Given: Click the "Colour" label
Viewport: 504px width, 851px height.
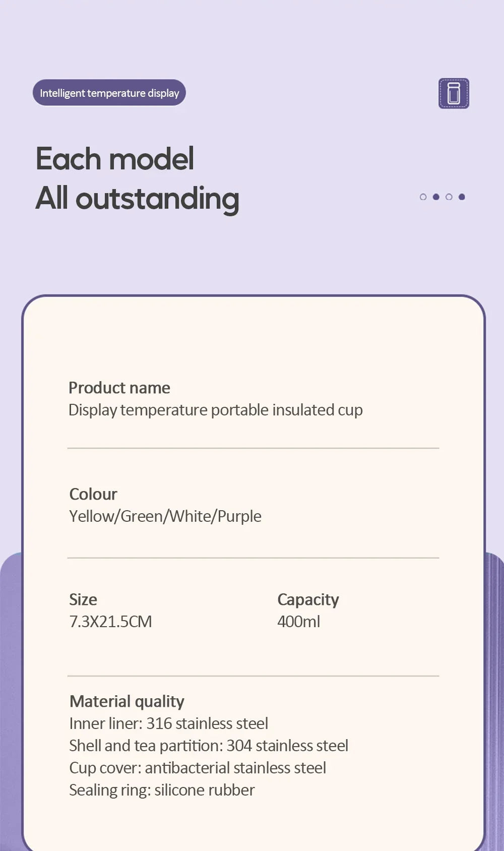Looking at the screenshot, I should coord(93,494).
